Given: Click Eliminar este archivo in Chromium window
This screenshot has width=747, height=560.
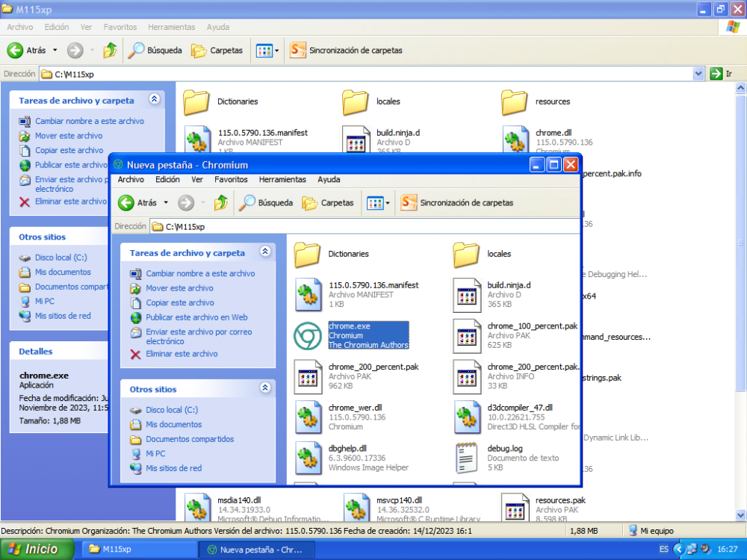Looking at the screenshot, I should pos(182,354).
